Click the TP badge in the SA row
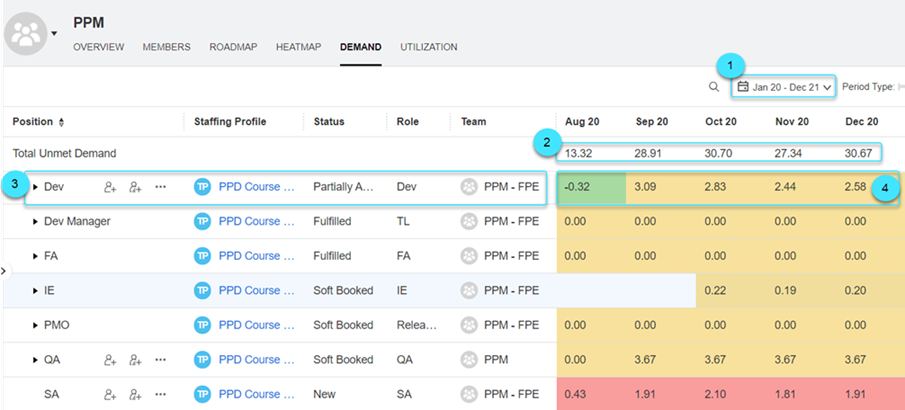This screenshot has height=410, width=905. [x=203, y=394]
